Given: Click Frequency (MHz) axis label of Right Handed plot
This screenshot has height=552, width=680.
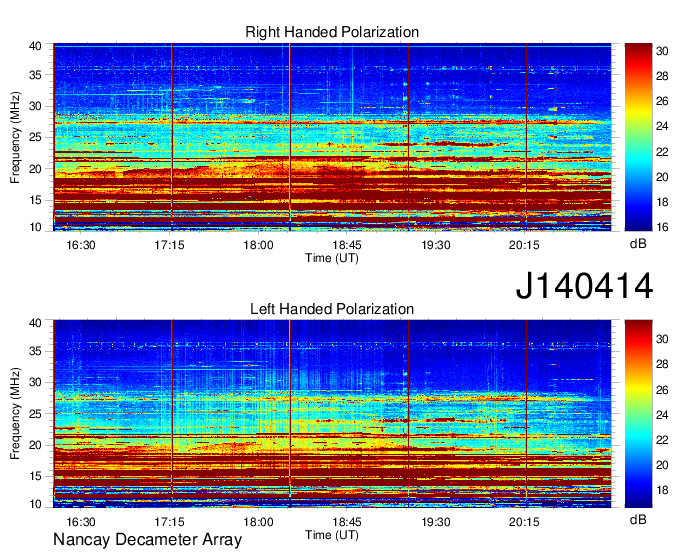Looking at the screenshot, I should tap(15, 137).
